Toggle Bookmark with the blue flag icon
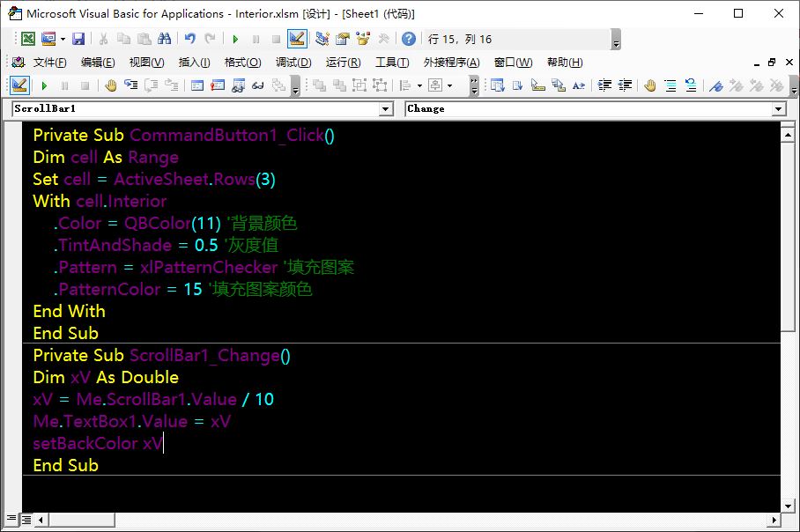The image size is (800, 532). click(715, 85)
